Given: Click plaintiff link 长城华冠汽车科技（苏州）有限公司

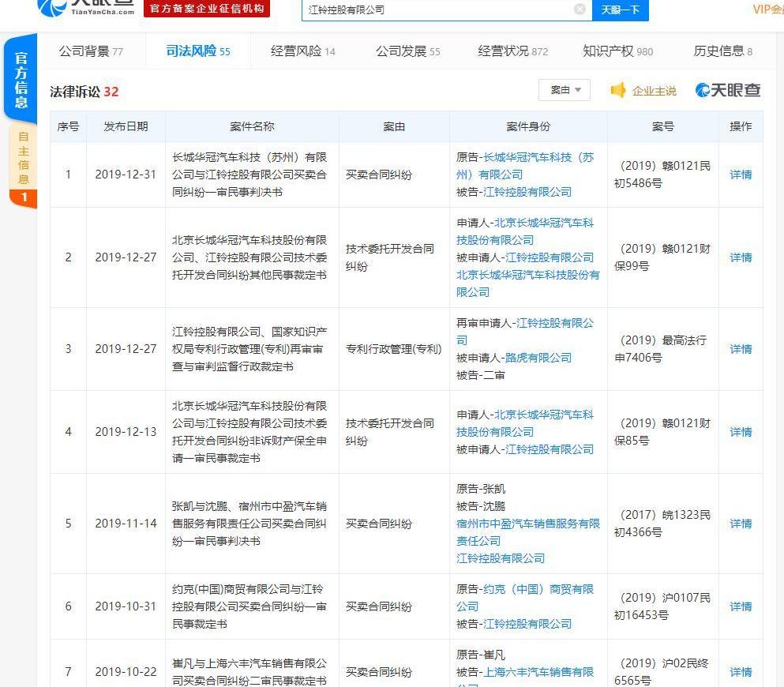Looking at the screenshot, I should [525, 166].
